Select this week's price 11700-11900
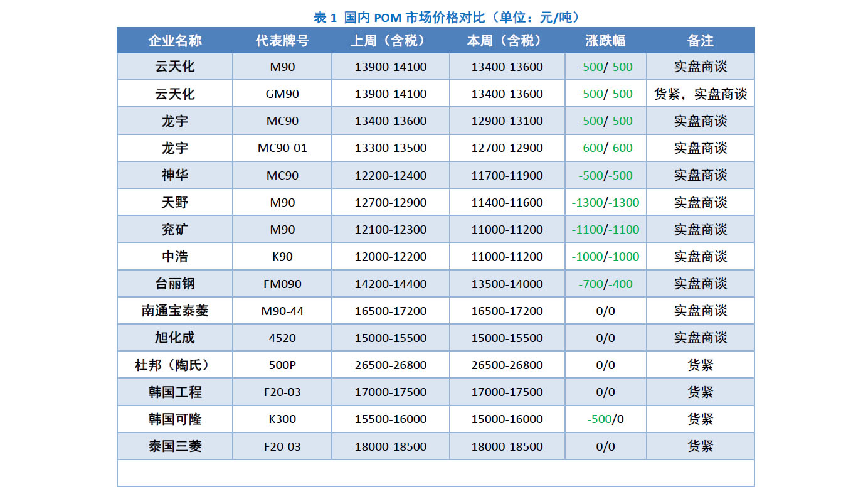The height and width of the screenshot is (489, 868). (507, 175)
